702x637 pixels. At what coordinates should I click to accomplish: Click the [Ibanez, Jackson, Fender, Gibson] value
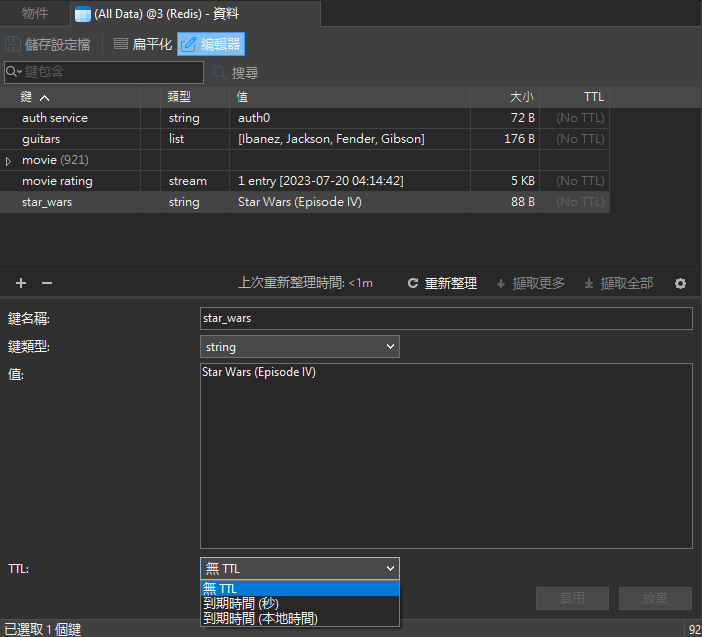pyautogui.click(x=331, y=139)
